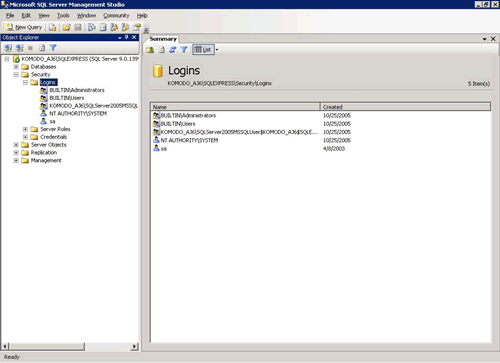The height and width of the screenshot is (363, 500).
Task: Expand the Management node
Action: point(16,160)
